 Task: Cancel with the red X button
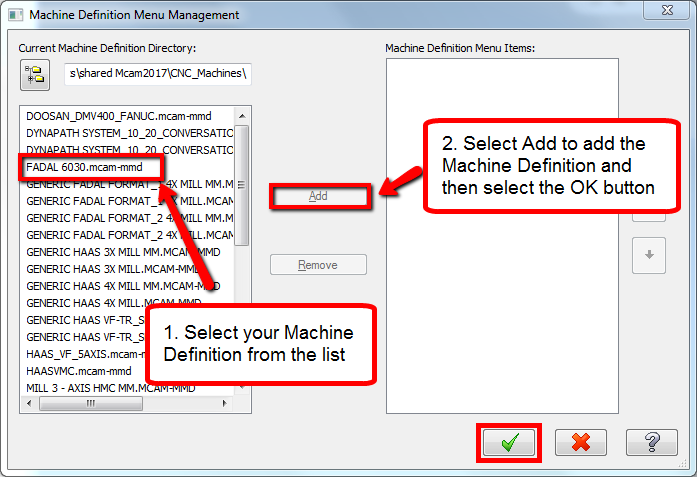coord(581,442)
